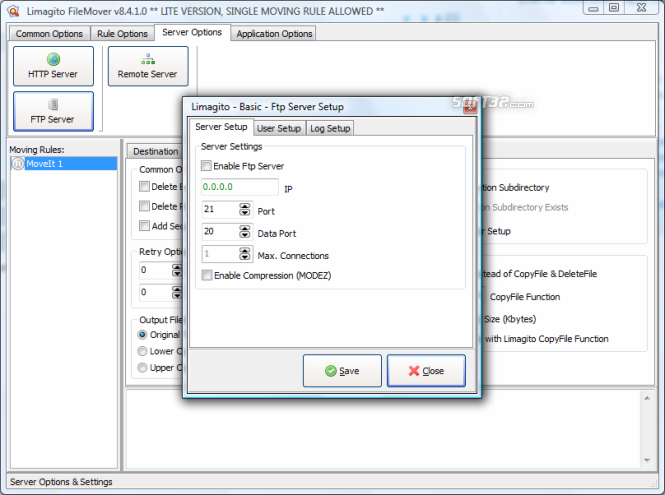
Task: Maximize the FileMover window
Action: (614, 8)
